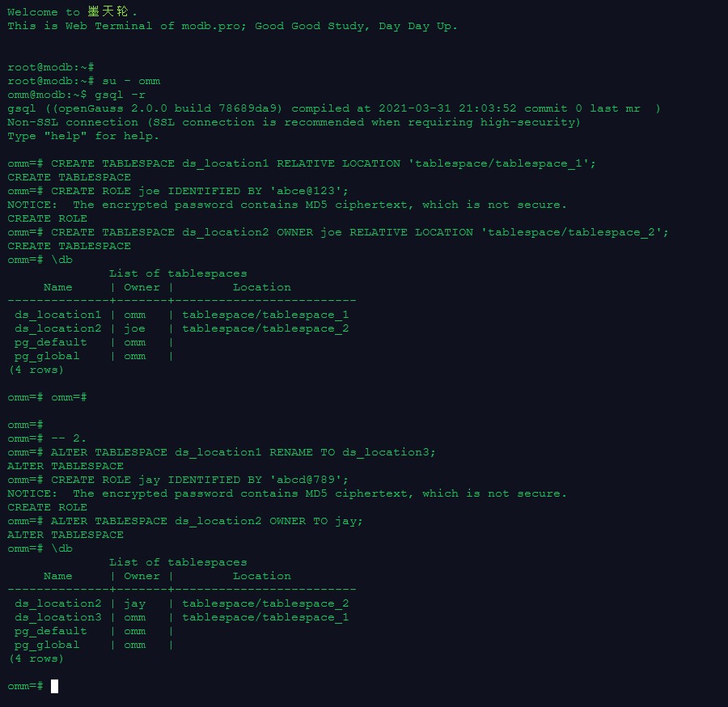Click the "Welcome to" greeting line
The height and width of the screenshot is (707, 728).
click(71, 11)
